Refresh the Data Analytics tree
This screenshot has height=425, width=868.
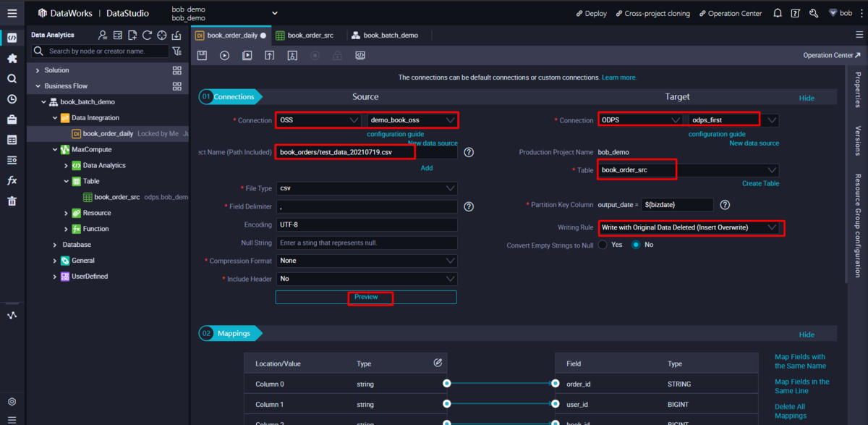pos(147,35)
